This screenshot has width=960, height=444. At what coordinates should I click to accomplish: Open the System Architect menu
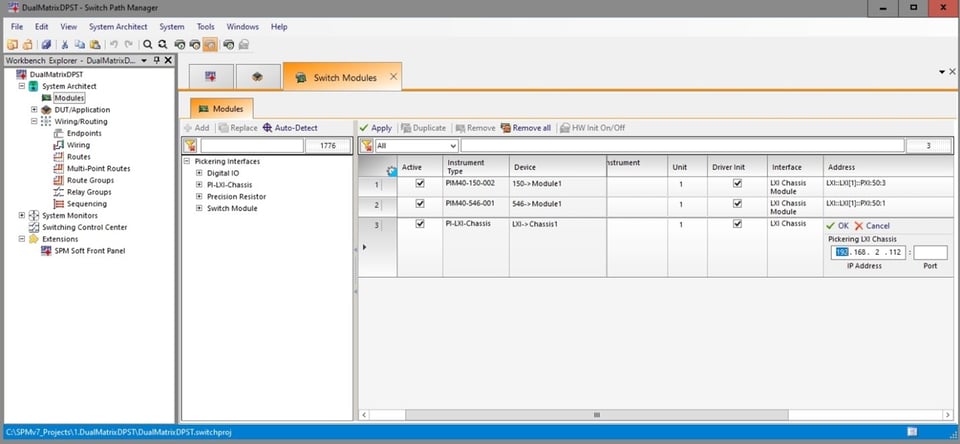click(x=118, y=27)
